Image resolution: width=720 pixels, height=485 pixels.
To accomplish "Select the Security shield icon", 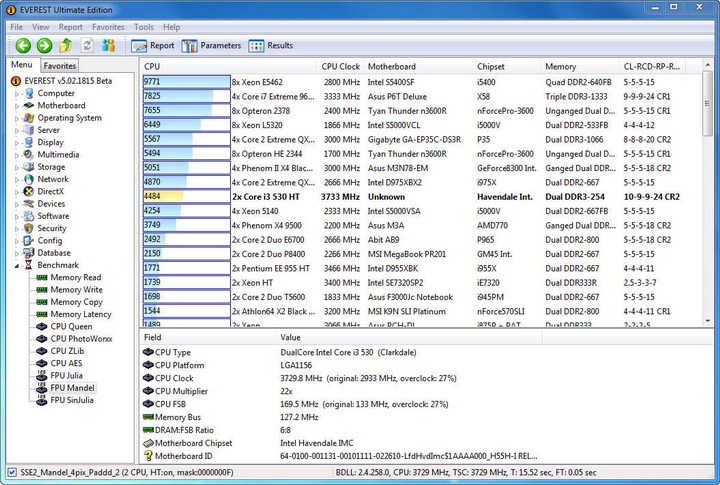I will 29,228.
